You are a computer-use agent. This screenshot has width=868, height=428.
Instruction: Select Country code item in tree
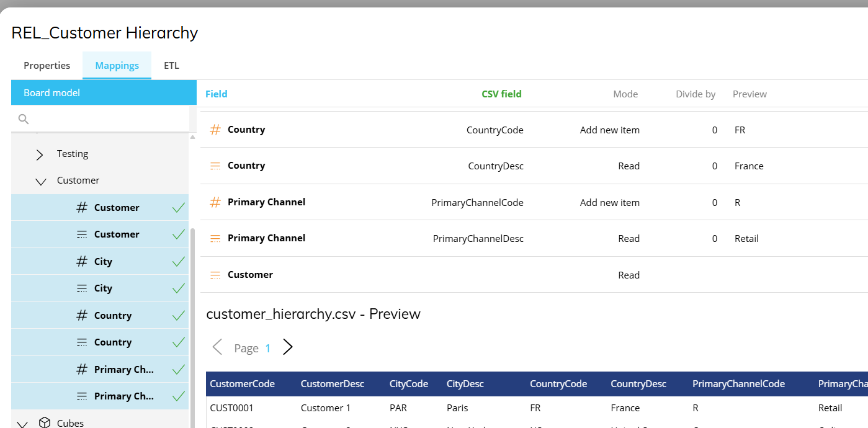point(100,316)
